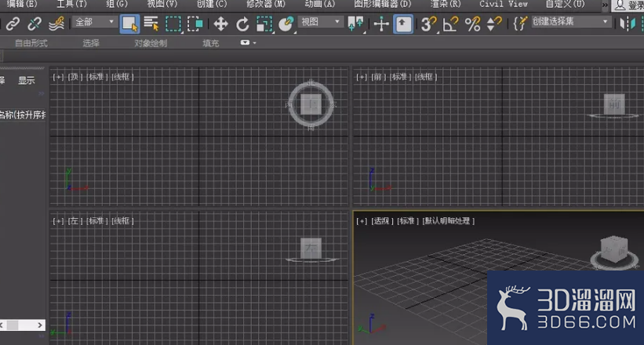644x345 pixels.
Task: Activate the Select Object tool
Action: pos(129,24)
